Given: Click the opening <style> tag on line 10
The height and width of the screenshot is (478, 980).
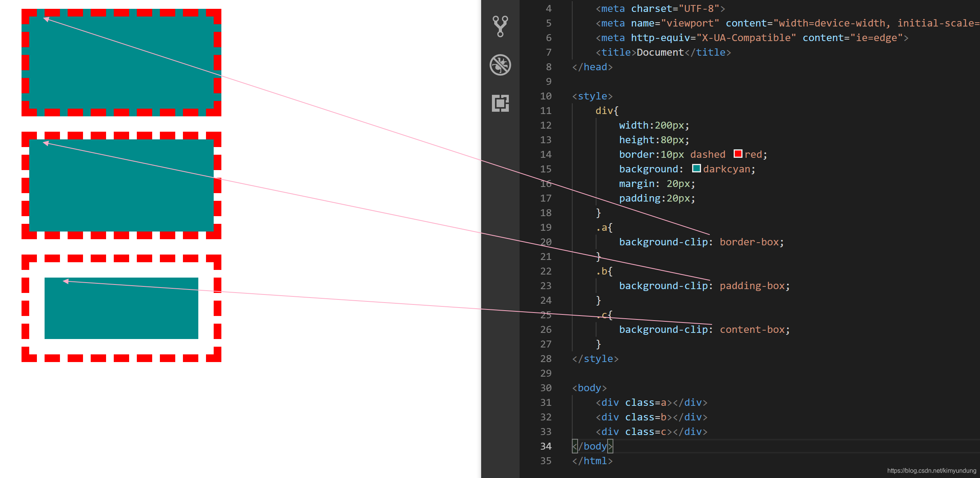Looking at the screenshot, I should [592, 96].
